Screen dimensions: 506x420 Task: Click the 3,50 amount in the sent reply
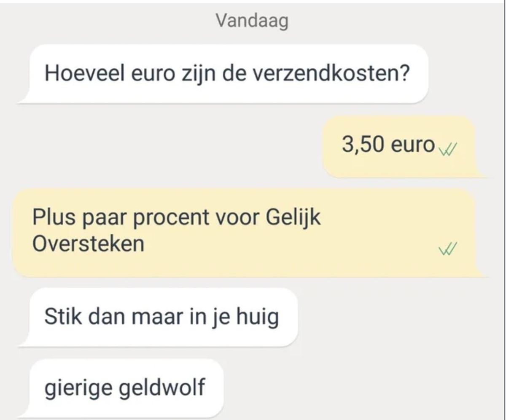point(363,146)
